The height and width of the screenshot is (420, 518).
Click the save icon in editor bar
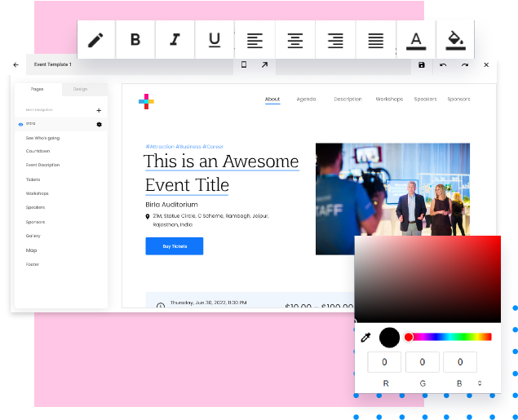point(422,64)
